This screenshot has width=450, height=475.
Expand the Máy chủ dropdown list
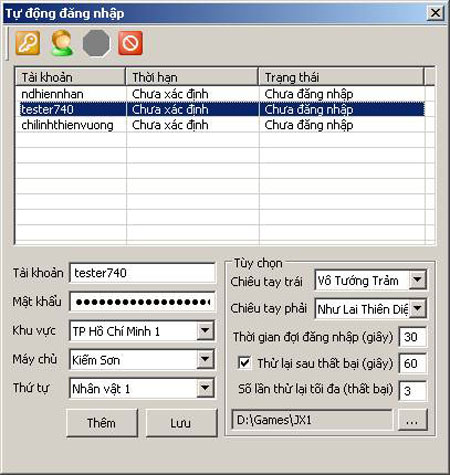coord(205,359)
